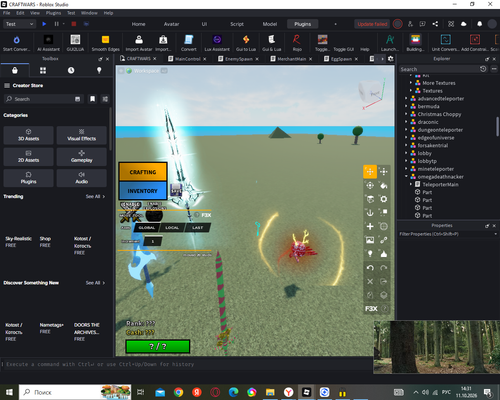Click the Add Constrai... plugin

tap(475, 43)
